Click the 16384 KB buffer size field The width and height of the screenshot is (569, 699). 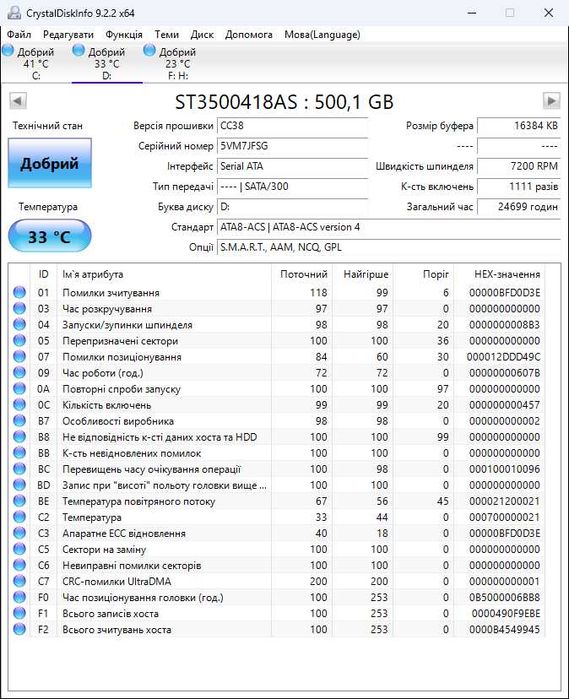pos(519,126)
